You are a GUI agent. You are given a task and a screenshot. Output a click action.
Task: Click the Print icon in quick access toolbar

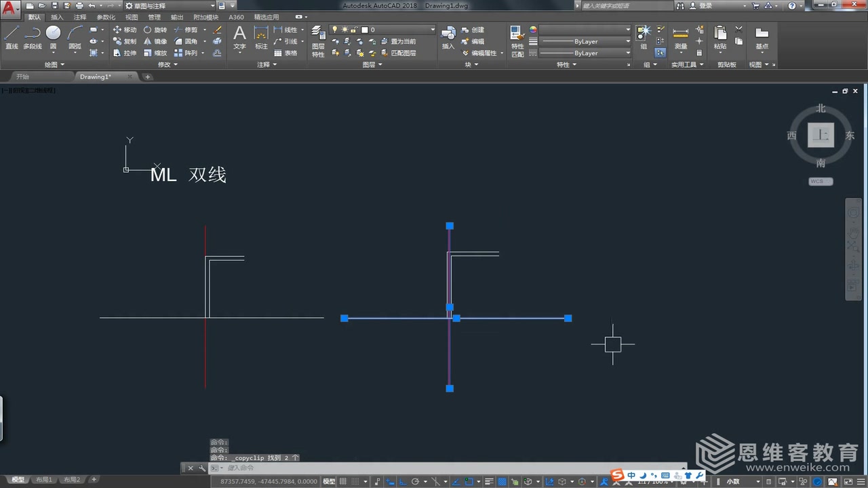coord(79,5)
